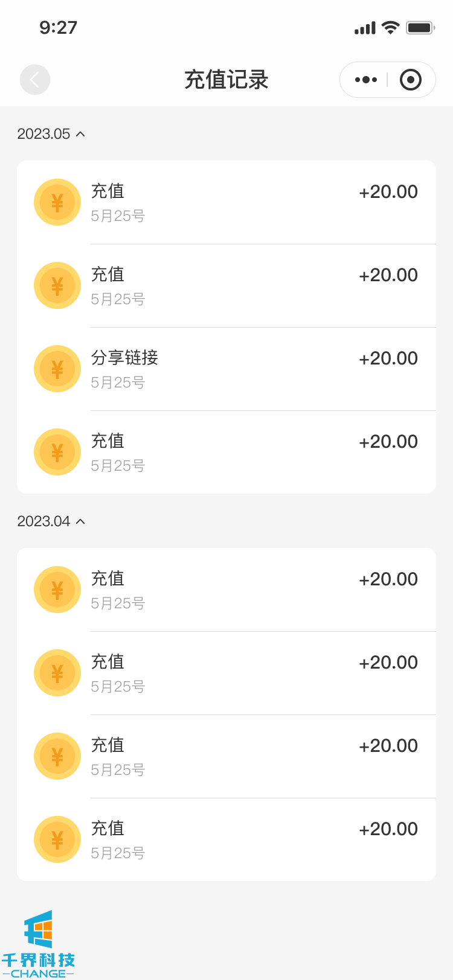453x980 pixels.
Task: Tap the 9:27 clock in the status bar
Action: coord(59,28)
